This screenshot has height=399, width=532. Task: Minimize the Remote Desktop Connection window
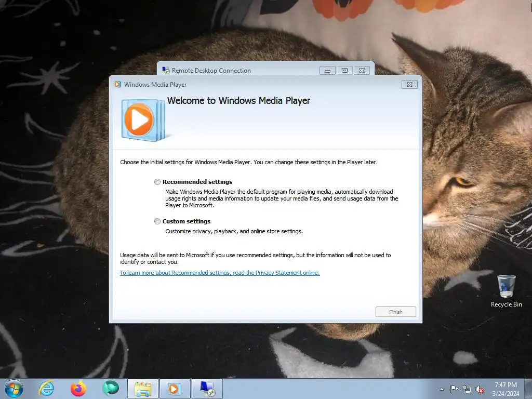coord(327,71)
